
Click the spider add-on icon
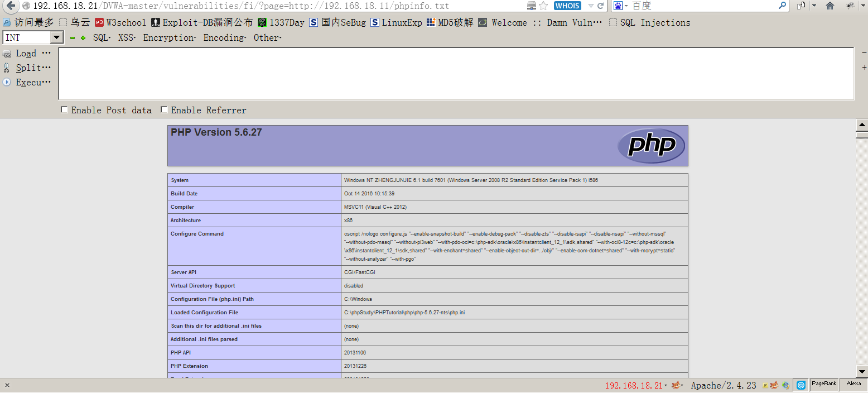(x=850, y=6)
